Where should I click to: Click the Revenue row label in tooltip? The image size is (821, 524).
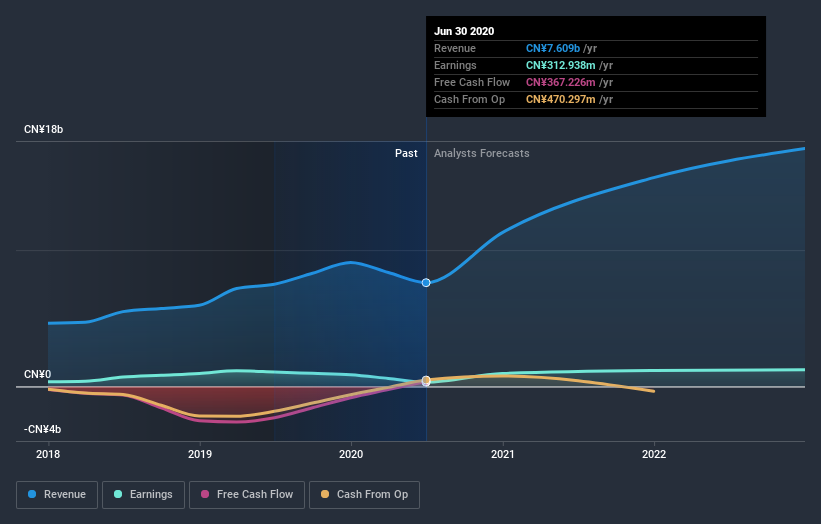[455, 48]
